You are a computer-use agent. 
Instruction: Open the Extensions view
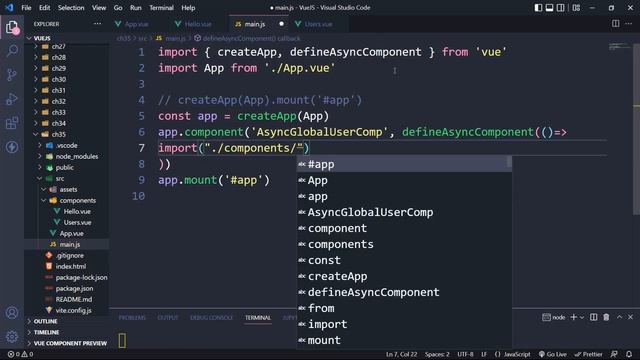12,123
